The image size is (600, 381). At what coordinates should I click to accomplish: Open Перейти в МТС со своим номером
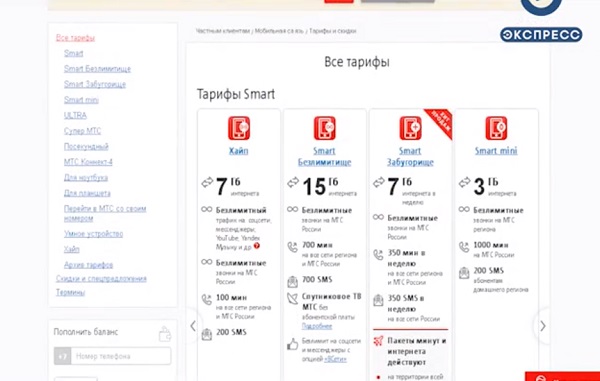105,213
